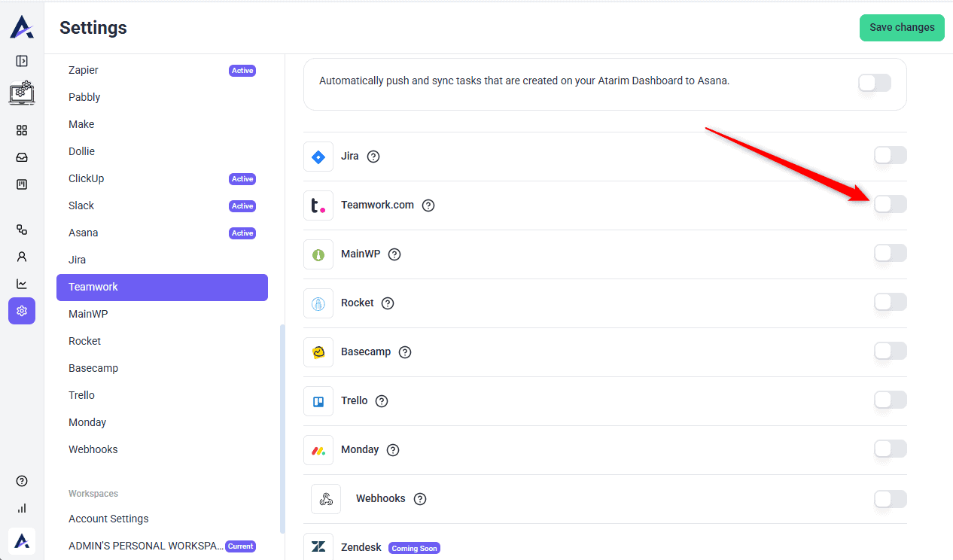Open the user profile person icon
953x560 pixels.
point(22,257)
